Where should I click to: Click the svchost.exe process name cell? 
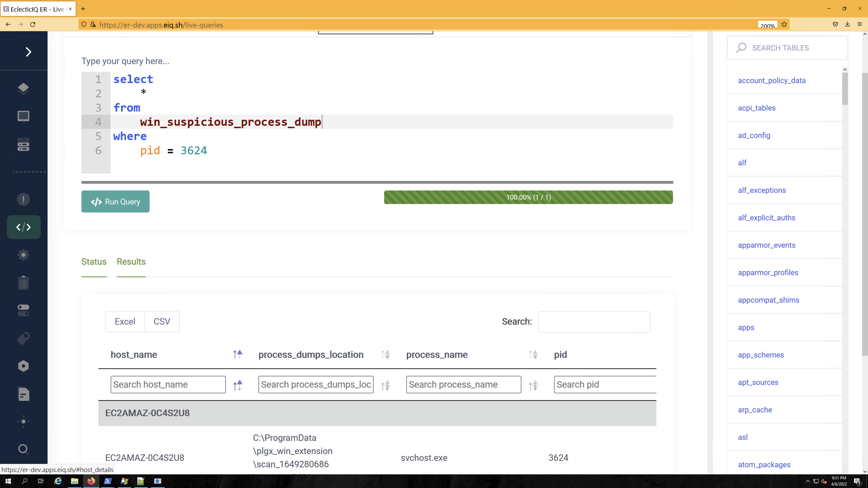point(424,458)
